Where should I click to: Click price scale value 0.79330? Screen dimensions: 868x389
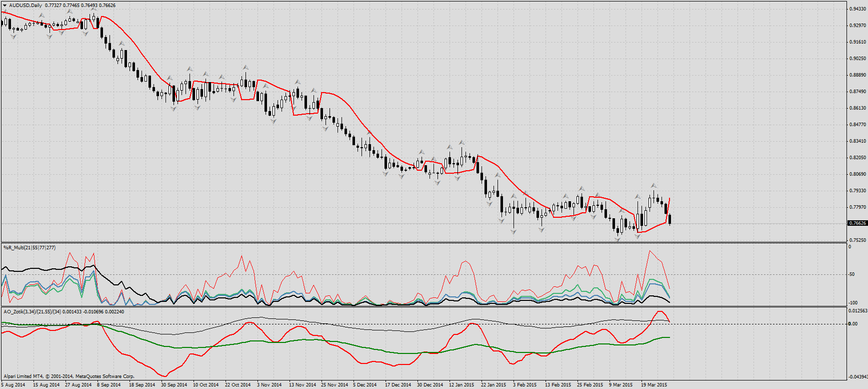[857, 191]
